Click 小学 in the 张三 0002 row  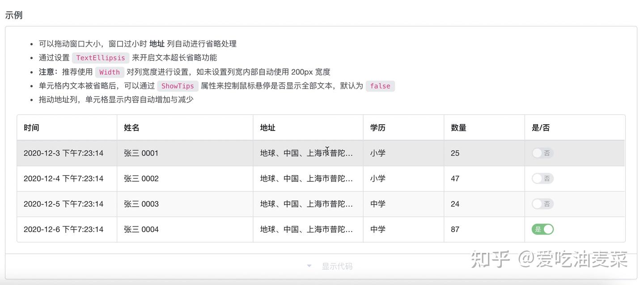[x=378, y=179]
